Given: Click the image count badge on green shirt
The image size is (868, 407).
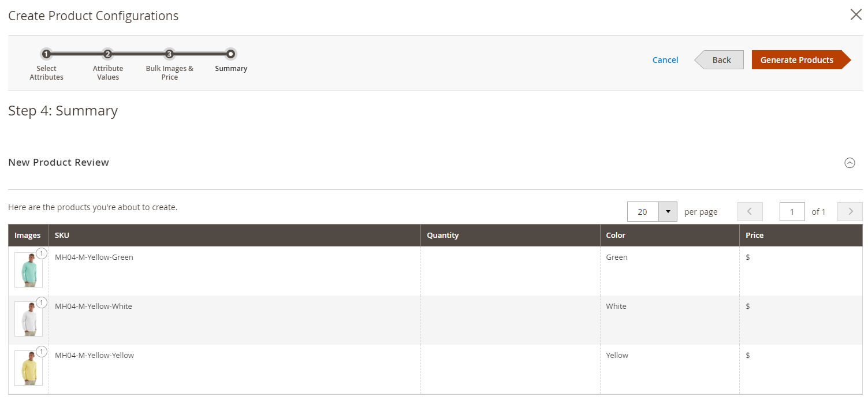Looking at the screenshot, I should [42, 253].
